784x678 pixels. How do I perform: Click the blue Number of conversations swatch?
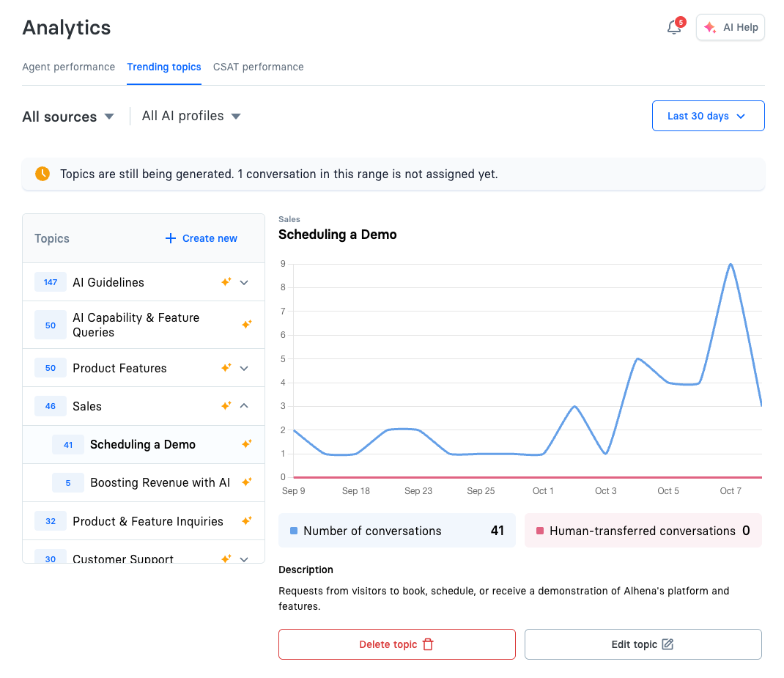[x=294, y=531]
